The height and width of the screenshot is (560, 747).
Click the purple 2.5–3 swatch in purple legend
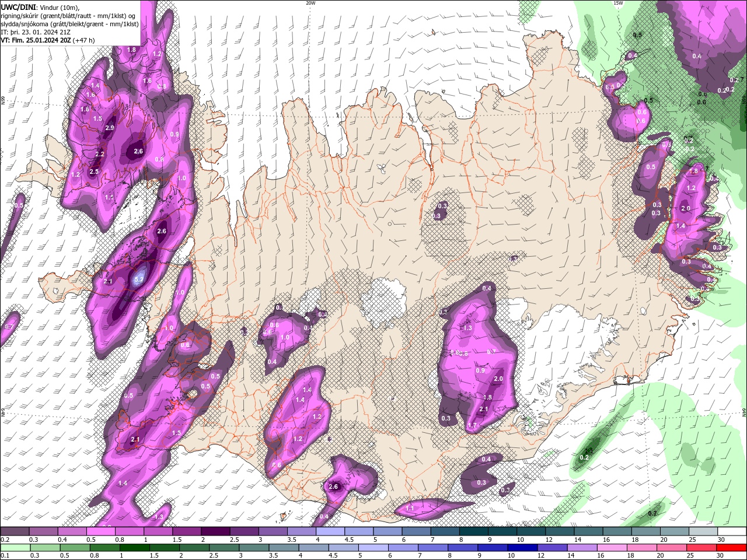tap(243, 531)
